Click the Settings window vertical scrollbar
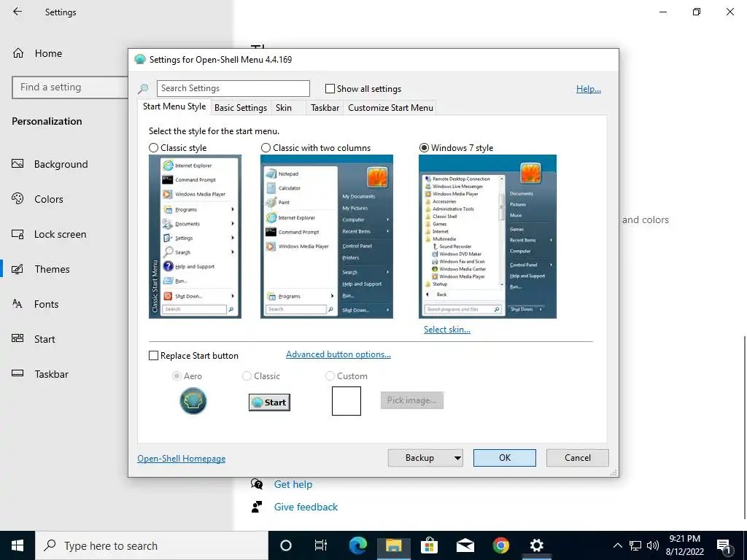The image size is (747, 560). pyautogui.click(x=744, y=427)
